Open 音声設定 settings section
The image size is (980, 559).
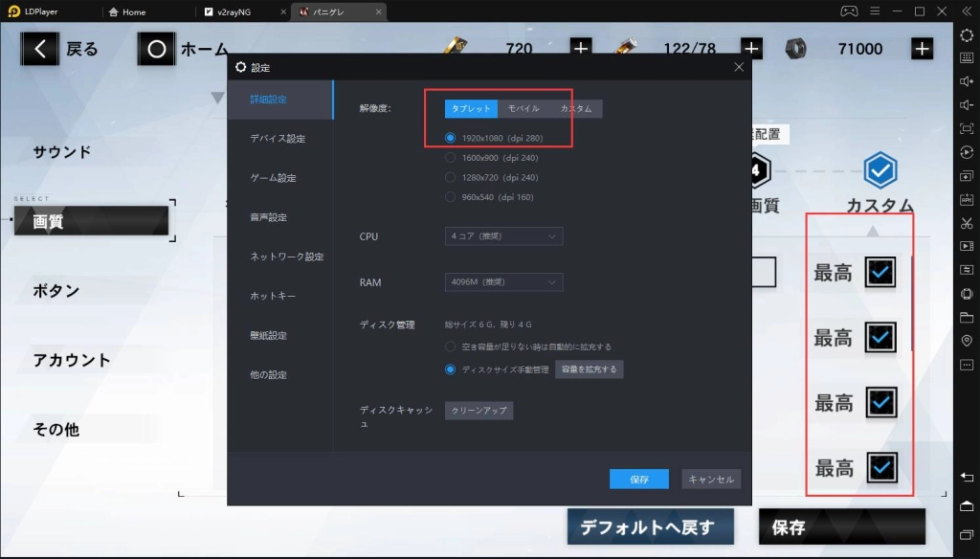(280, 217)
